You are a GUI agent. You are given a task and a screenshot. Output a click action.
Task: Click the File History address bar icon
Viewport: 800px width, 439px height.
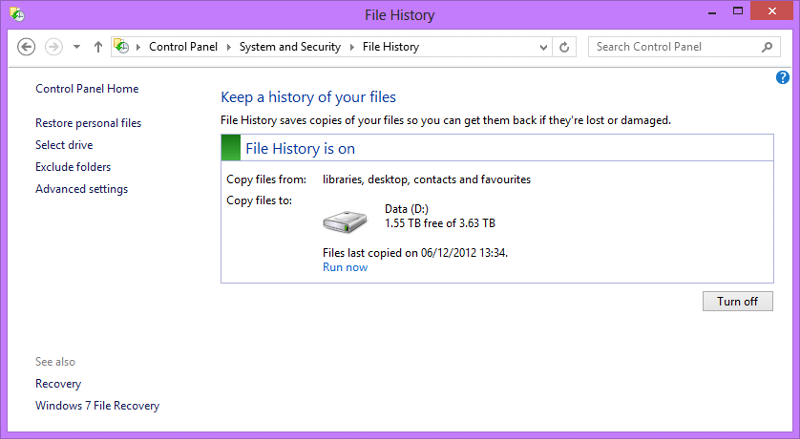(121, 46)
